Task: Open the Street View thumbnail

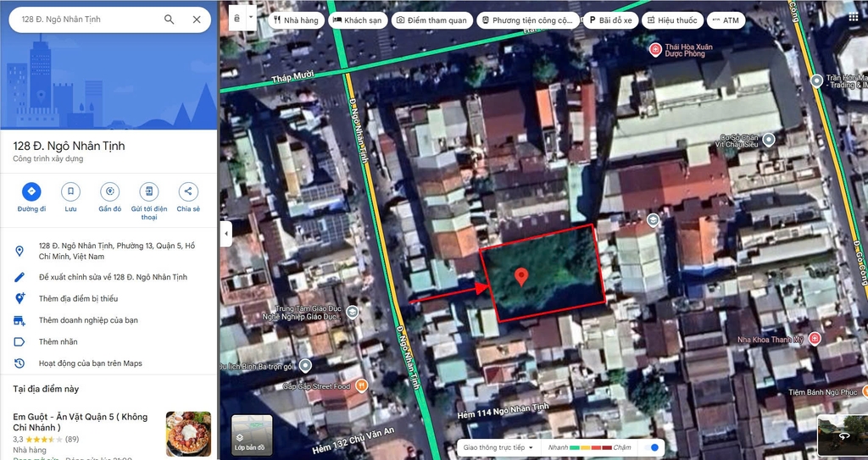Action: point(843,435)
